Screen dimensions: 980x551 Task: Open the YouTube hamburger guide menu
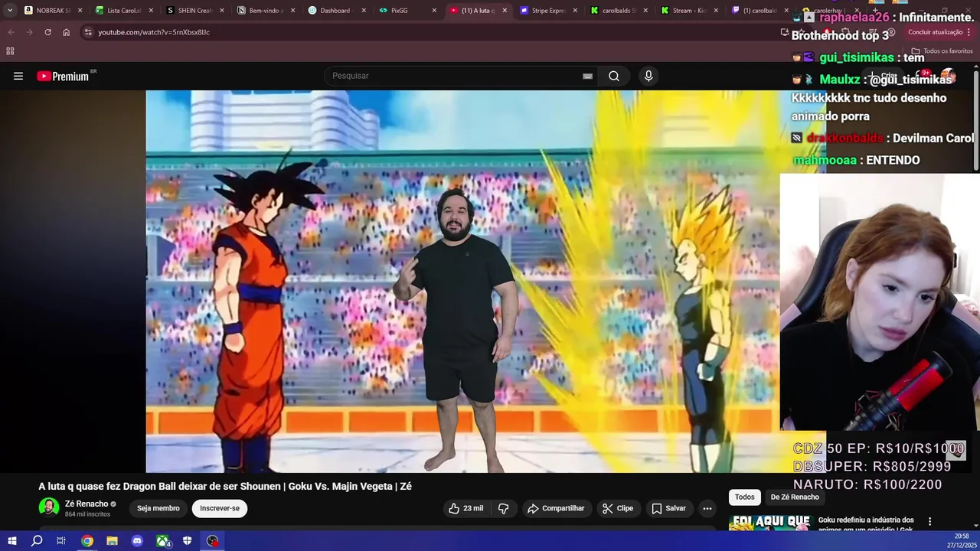click(x=18, y=76)
